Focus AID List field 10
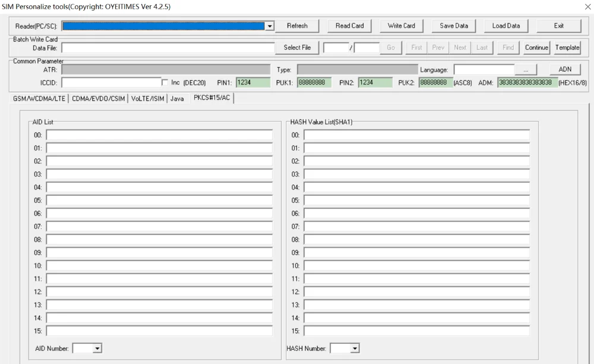This screenshot has width=594, height=364. (159, 266)
